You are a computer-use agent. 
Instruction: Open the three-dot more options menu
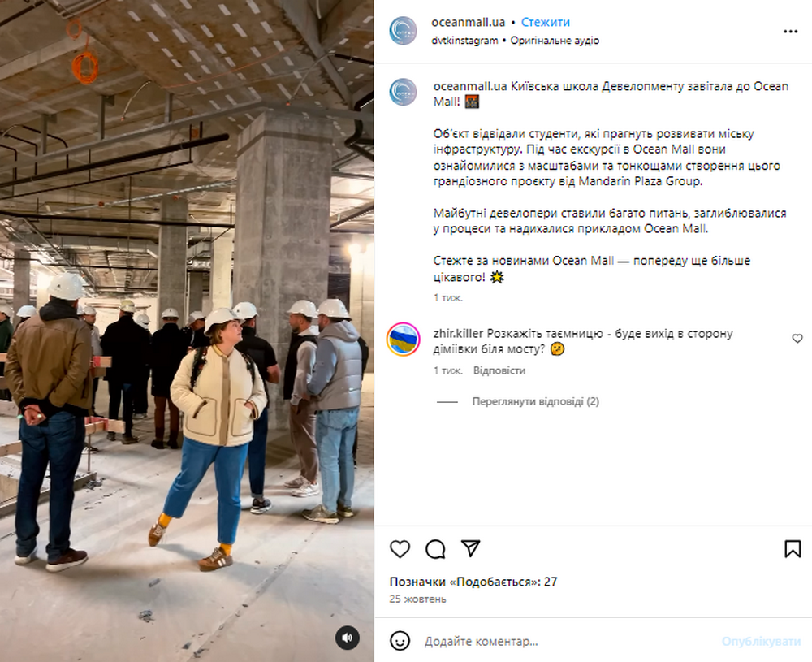pyautogui.click(x=790, y=32)
